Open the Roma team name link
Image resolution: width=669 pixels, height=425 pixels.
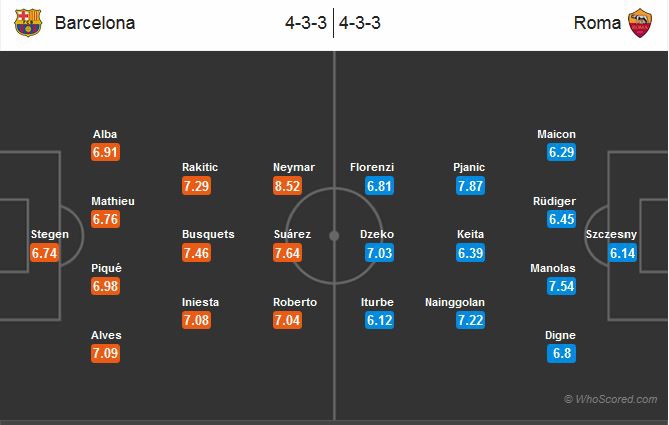(x=596, y=23)
